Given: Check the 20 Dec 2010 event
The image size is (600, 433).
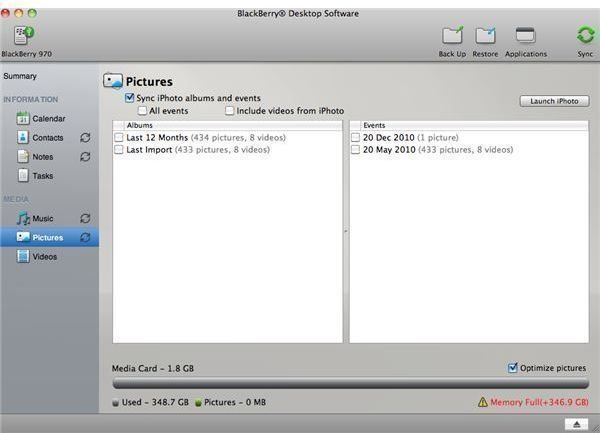Looking at the screenshot, I should click(x=355, y=137).
